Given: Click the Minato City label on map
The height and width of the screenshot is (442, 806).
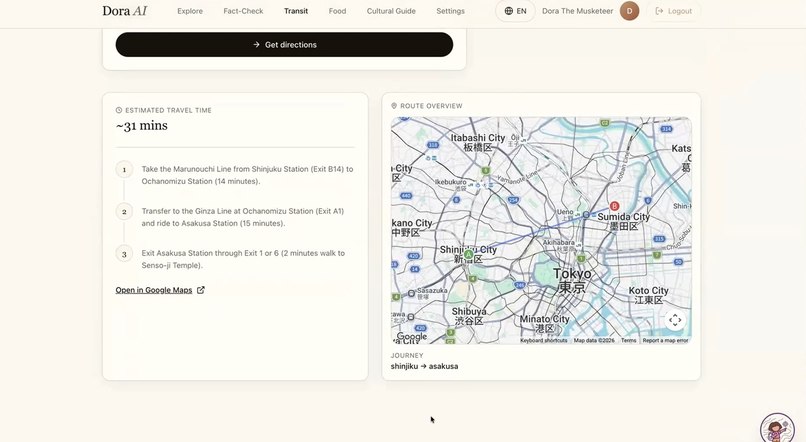Looking at the screenshot, I should (x=544, y=324).
